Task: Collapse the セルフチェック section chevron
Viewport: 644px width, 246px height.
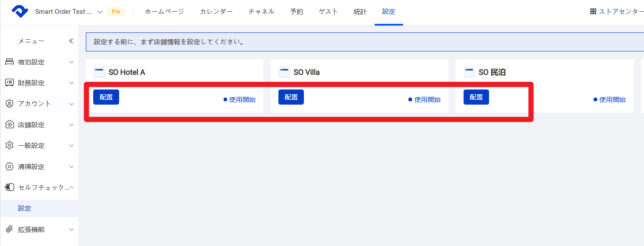Action: pos(72,187)
